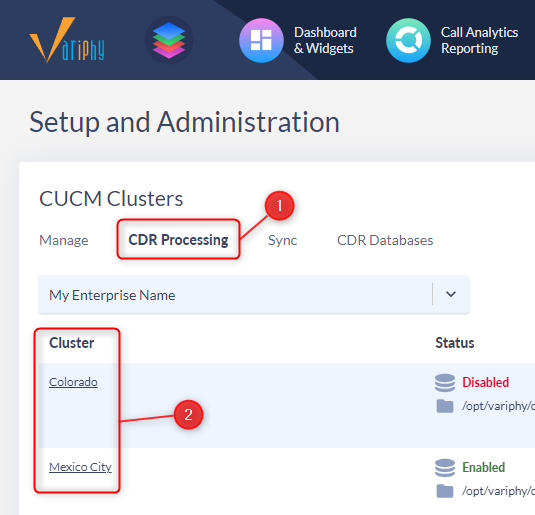Screen dimensions: 535x515
Task: Switch to the Manage tab
Action: (64, 240)
